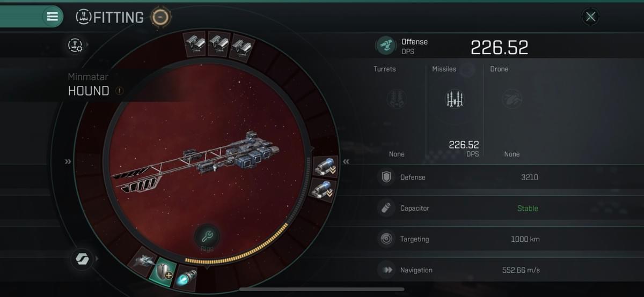Select the first high-slot launcher module

[194, 43]
